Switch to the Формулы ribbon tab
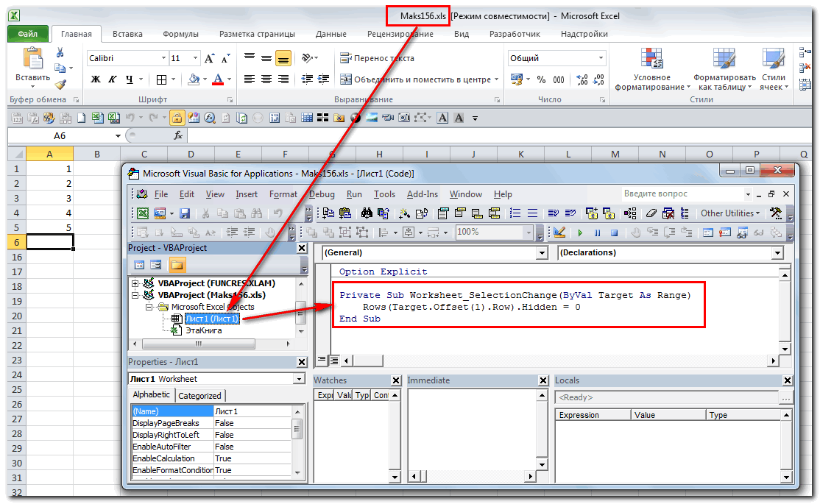 (180, 34)
